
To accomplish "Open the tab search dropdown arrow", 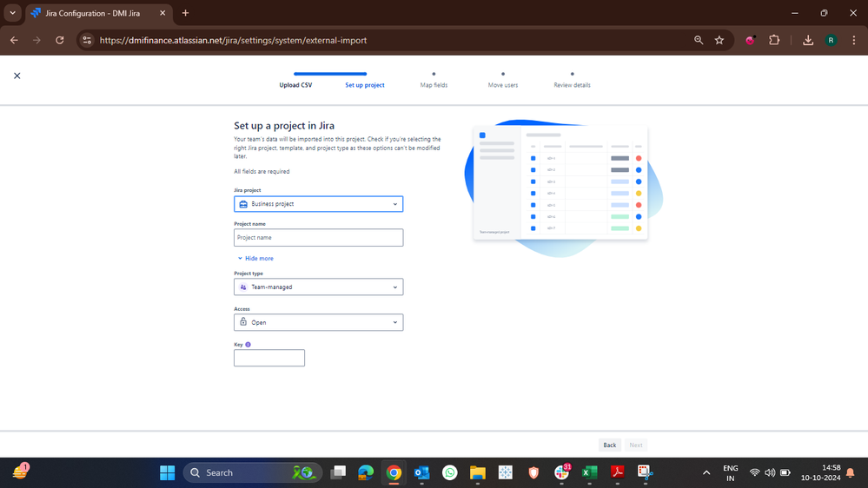I will (12, 13).
